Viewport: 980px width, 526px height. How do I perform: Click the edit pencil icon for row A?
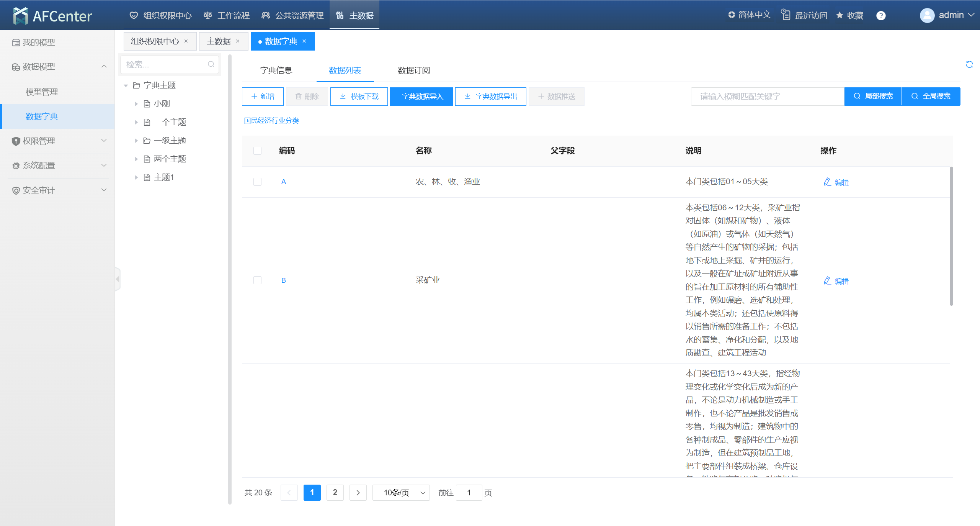(827, 182)
